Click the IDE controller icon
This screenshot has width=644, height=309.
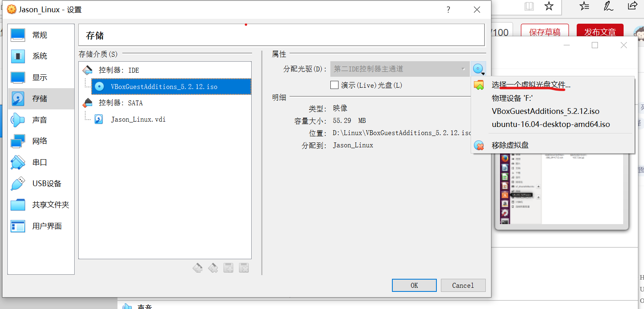click(88, 70)
